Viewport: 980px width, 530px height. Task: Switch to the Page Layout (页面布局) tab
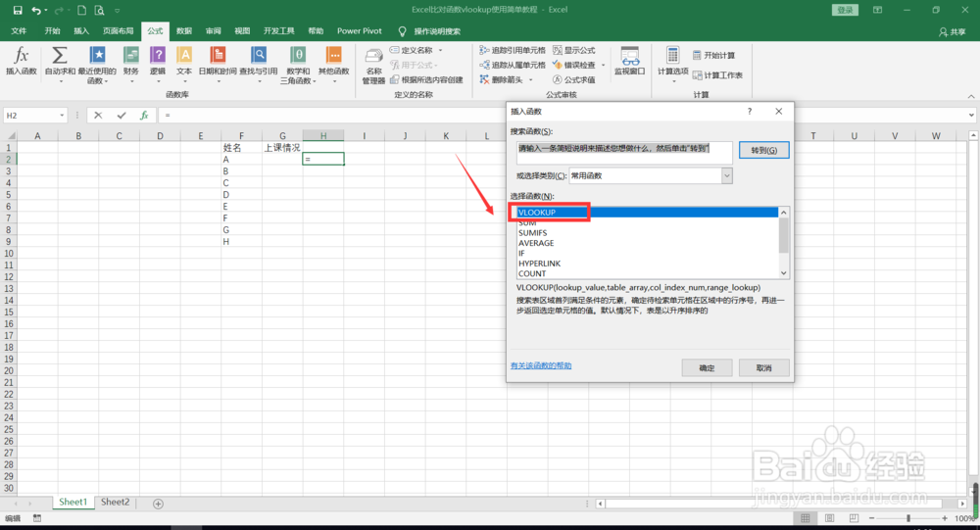tap(118, 31)
